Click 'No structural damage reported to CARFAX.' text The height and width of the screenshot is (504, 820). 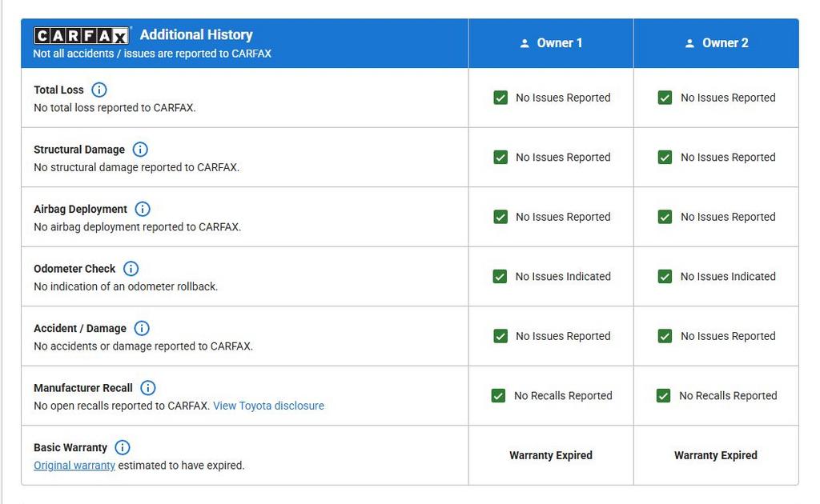click(136, 167)
